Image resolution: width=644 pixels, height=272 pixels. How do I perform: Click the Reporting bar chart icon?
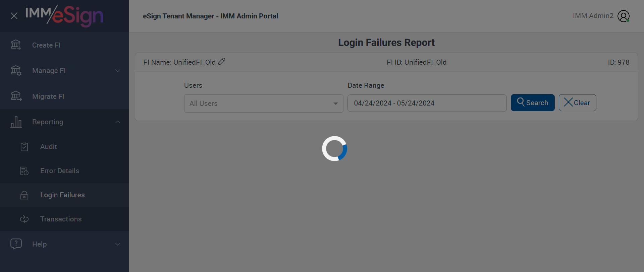(16, 122)
